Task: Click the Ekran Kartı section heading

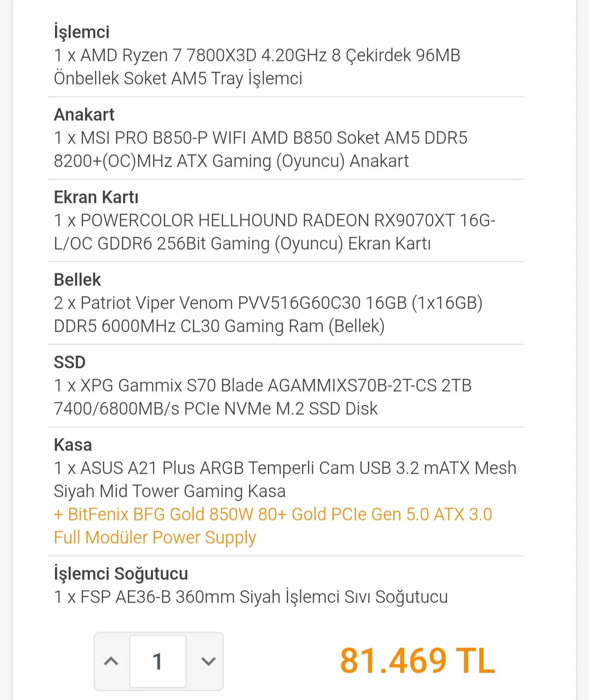Action: coord(96,197)
